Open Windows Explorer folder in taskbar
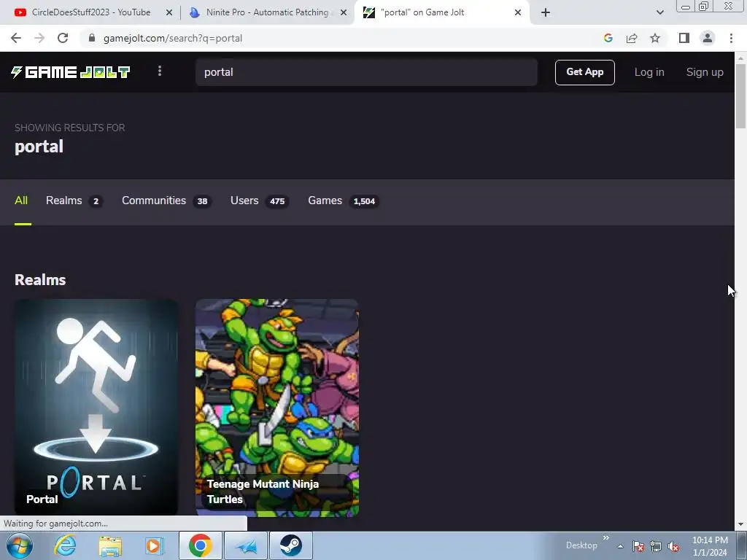This screenshot has width=747, height=560. [110, 545]
